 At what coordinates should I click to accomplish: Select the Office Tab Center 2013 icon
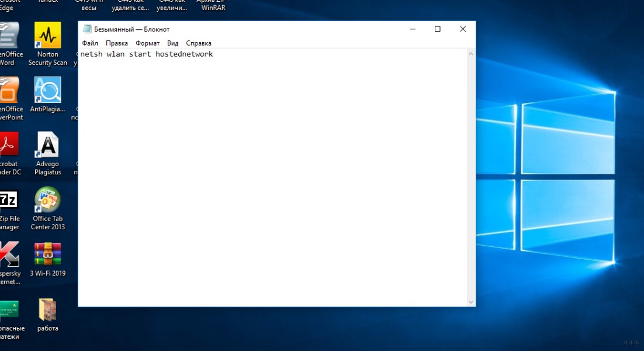click(47, 201)
